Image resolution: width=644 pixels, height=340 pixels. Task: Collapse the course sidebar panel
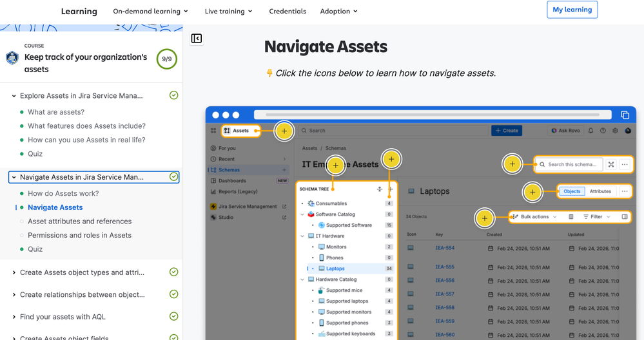click(x=197, y=39)
